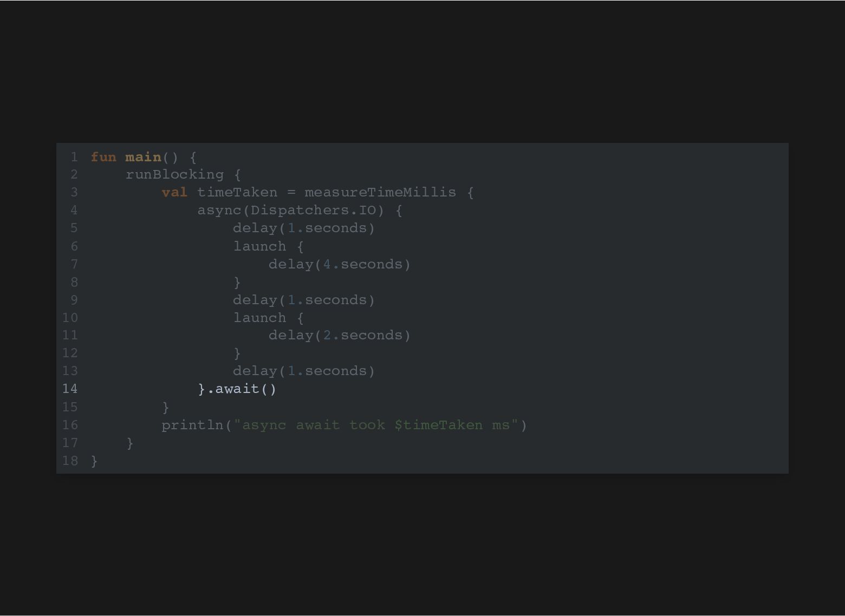Image resolution: width=845 pixels, height=616 pixels.
Task: Click line number 1 in the gutter
Action: [74, 157]
